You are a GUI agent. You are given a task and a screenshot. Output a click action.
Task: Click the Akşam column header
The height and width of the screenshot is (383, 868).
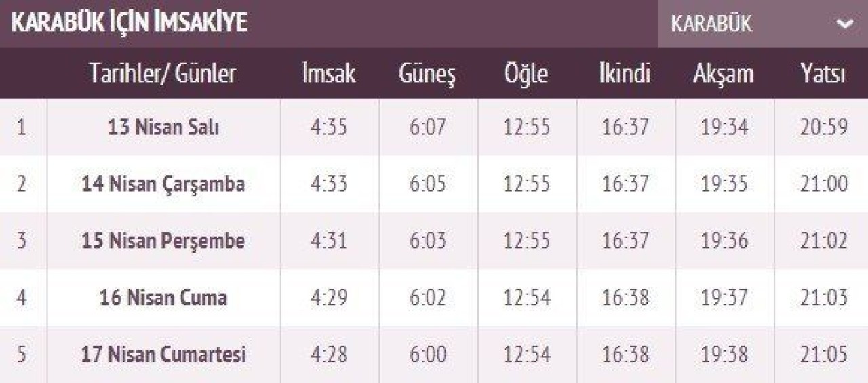point(724,74)
